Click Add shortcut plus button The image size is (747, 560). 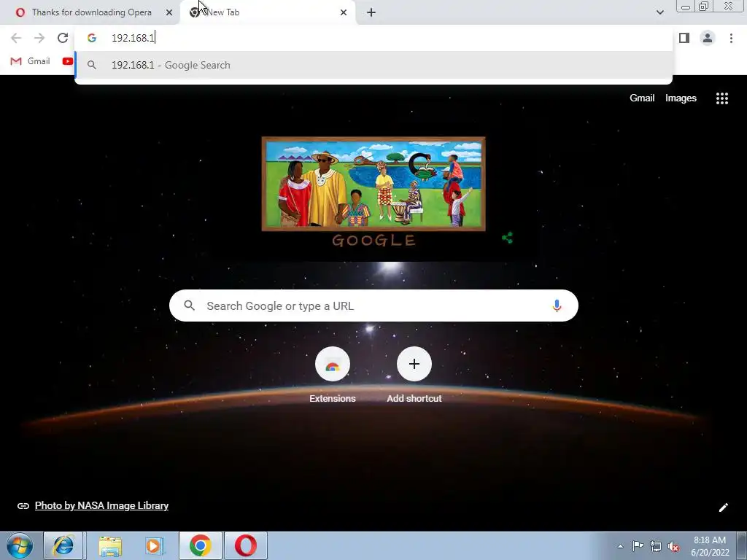(x=414, y=365)
